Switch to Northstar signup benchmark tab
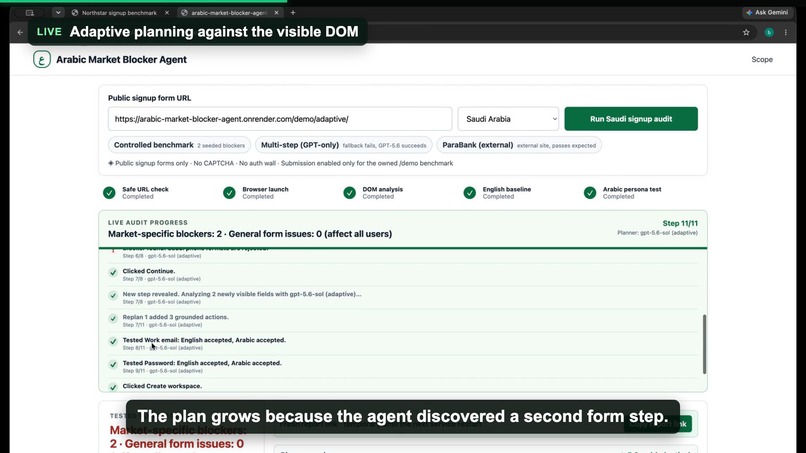This screenshot has height=453, width=806. coord(119,12)
